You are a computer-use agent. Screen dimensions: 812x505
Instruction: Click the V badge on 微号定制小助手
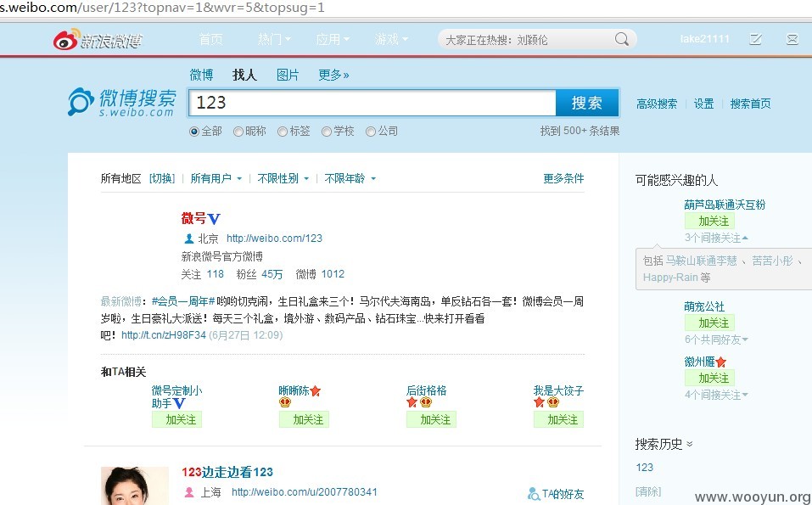coord(179,403)
